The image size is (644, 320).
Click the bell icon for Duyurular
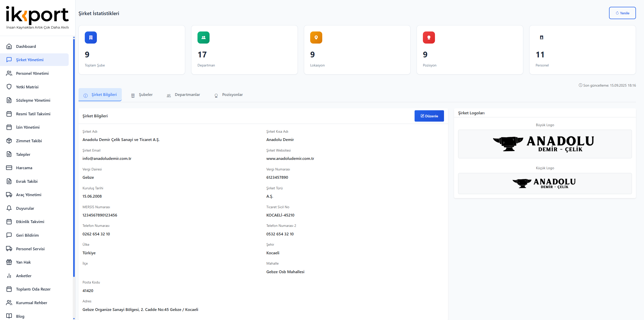(9, 208)
